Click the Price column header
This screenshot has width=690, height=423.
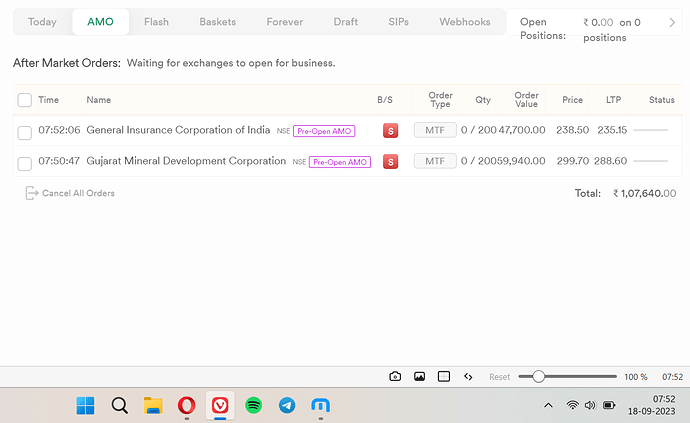(x=573, y=100)
